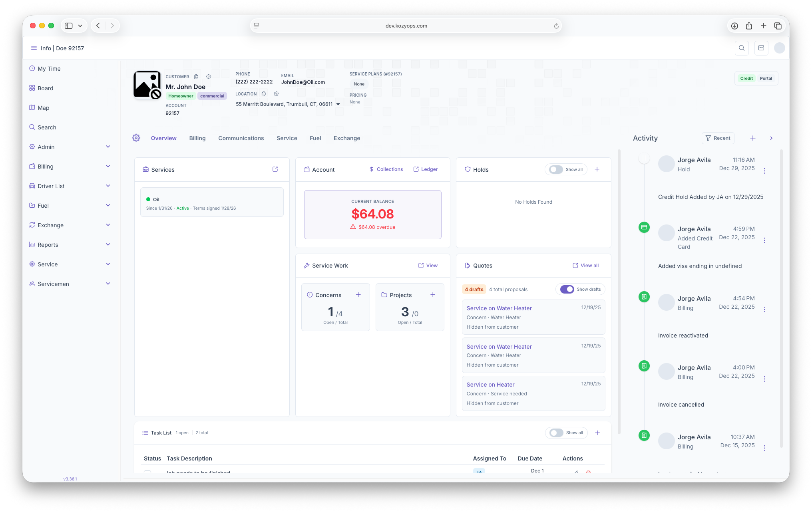Toggle Show all in Holds panel
This screenshot has height=512, width=812.
556,169
